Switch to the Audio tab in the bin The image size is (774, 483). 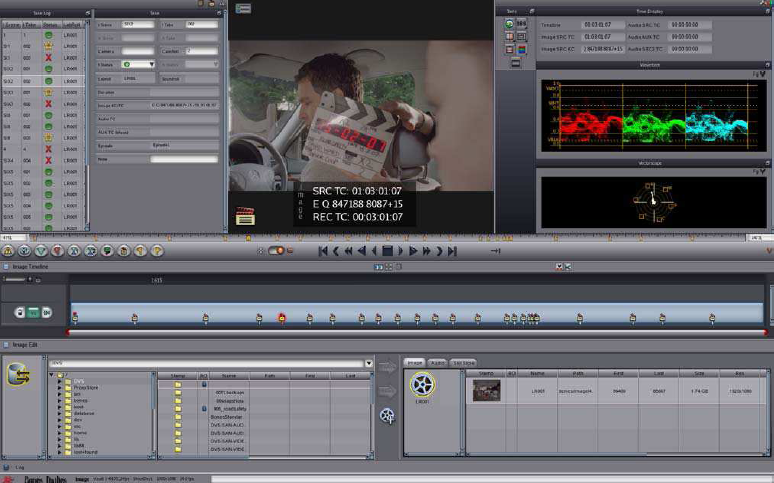coord(437,362)
